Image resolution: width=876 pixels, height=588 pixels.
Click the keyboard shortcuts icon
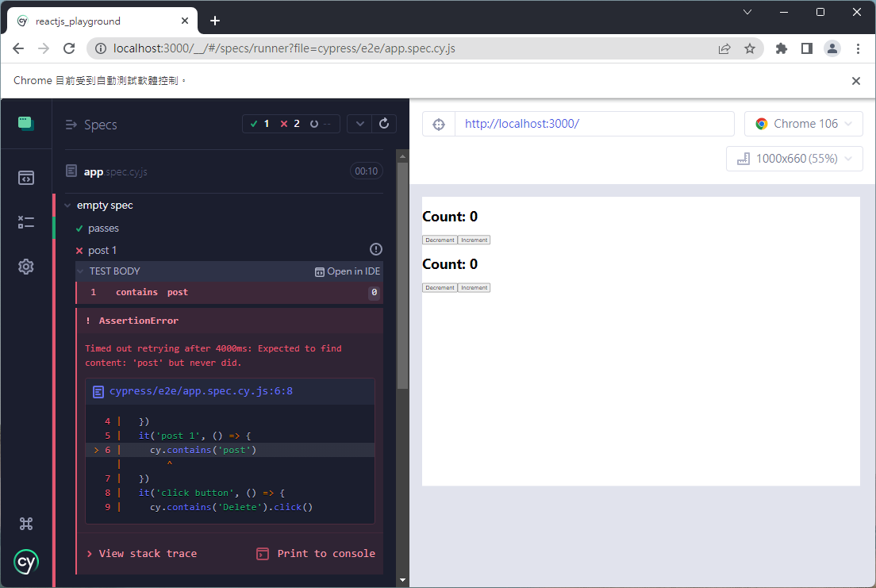pyautogui.click(x=26, y=523)
